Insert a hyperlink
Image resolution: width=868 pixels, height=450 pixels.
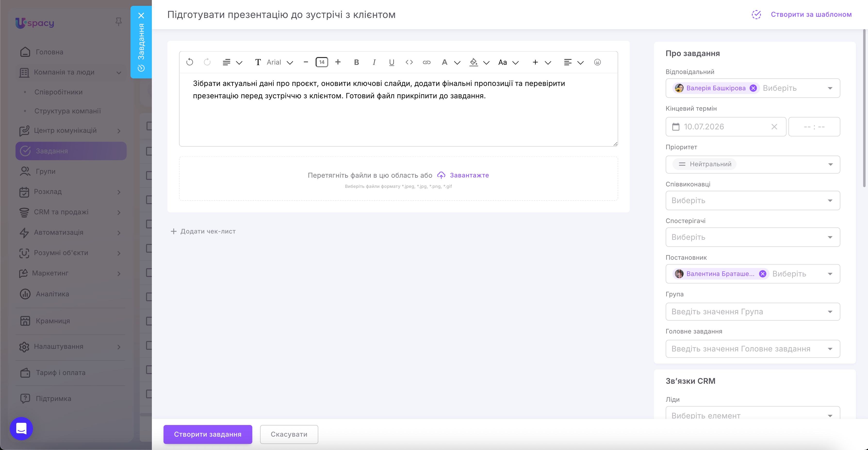426,62
